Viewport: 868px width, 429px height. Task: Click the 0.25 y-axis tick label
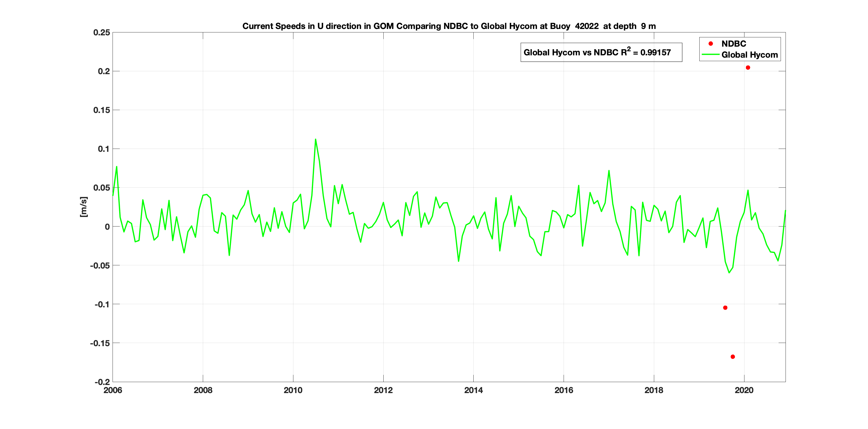[102, 32]
